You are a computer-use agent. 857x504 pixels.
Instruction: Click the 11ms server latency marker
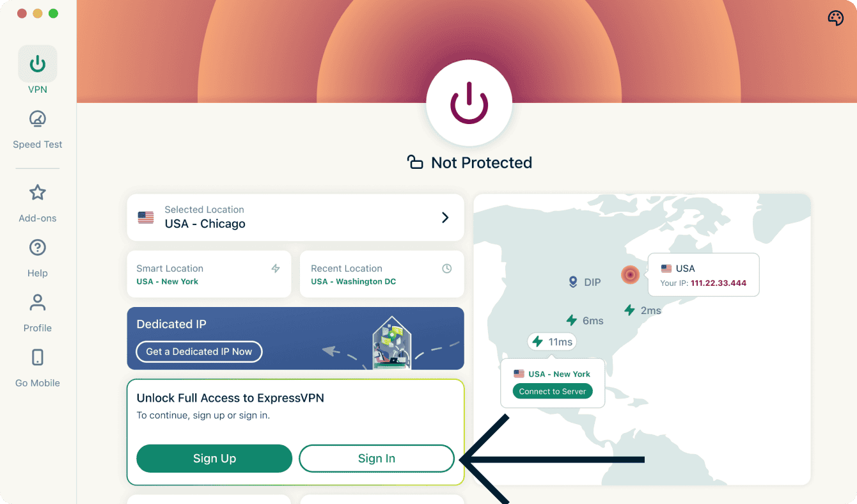coord(552,342)
